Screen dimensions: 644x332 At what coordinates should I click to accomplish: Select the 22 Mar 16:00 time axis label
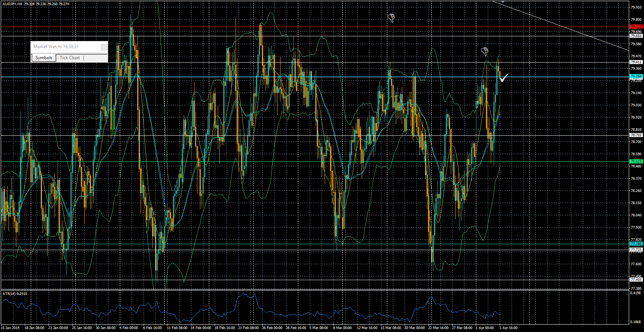(x=438, y=328)
